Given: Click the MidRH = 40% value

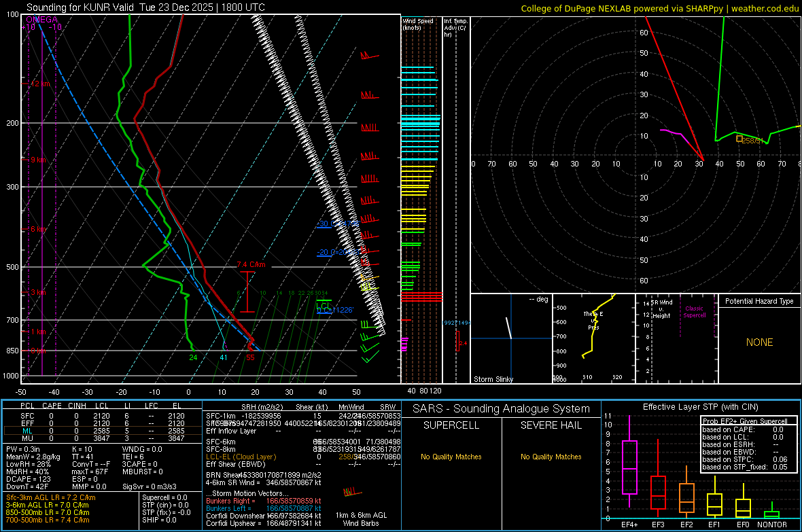Looking at the screenshot, I should point(28,471).
